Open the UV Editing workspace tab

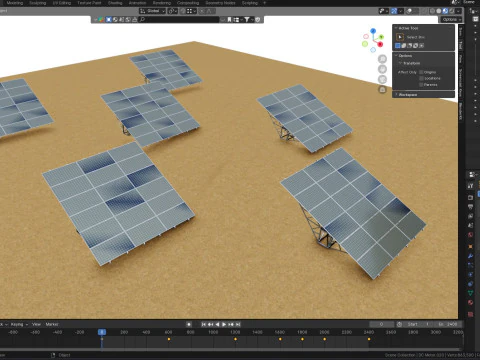[62, 3]
